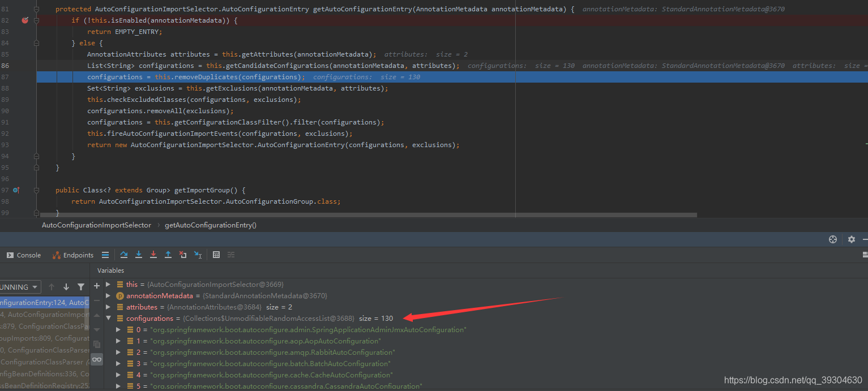The height and width of the screenshot is (391, 868).
Task: Click the glasses icon to show watches
Action: coord(96,359)
